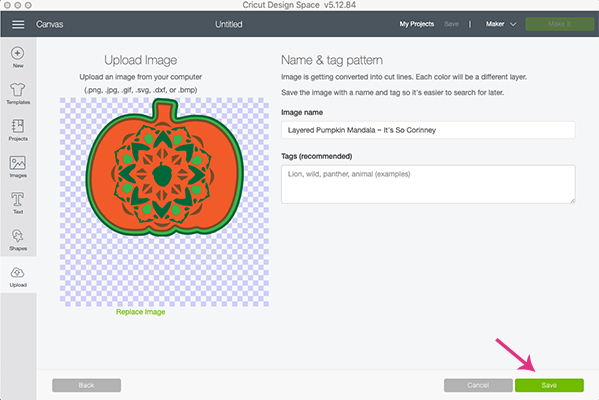Click the green Save button
Screen dimensions: 599x400
(549, 385)
